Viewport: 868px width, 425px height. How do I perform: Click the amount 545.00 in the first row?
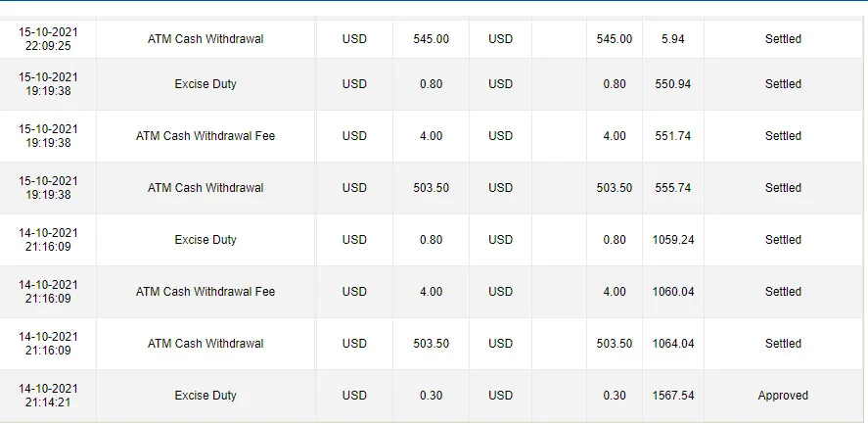(x=432, y=39)
